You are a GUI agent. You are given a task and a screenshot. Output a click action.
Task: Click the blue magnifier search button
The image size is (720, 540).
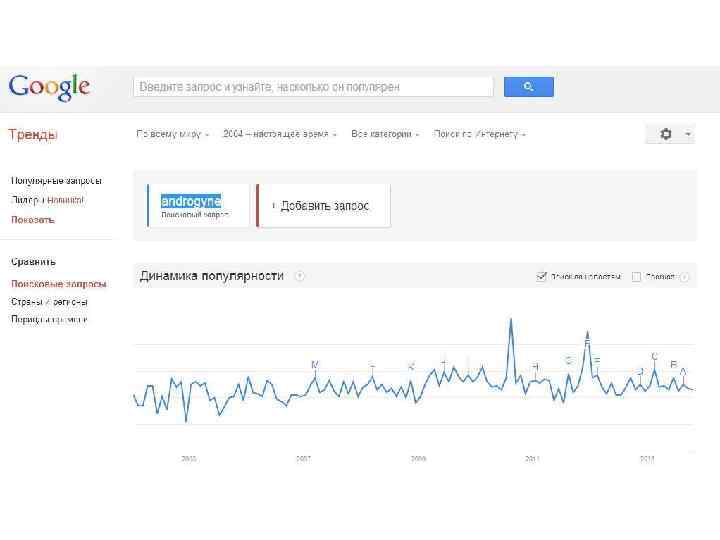[x=528, y=87]
